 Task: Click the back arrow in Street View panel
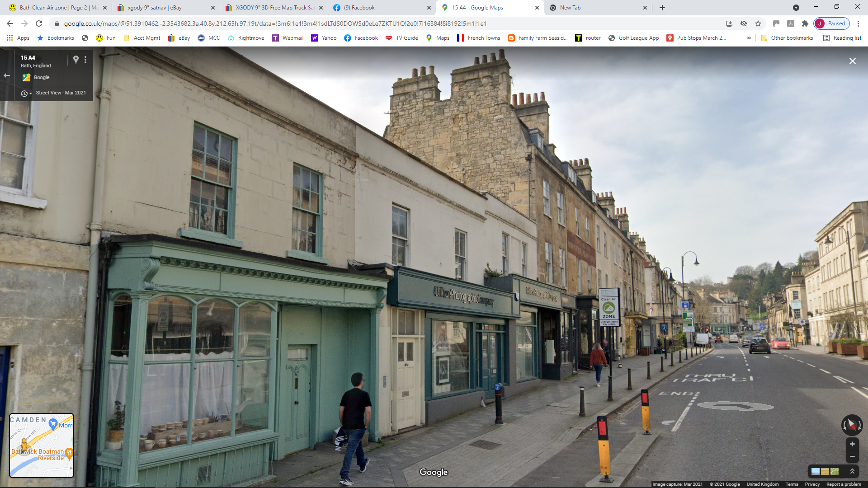coord(7,75)
